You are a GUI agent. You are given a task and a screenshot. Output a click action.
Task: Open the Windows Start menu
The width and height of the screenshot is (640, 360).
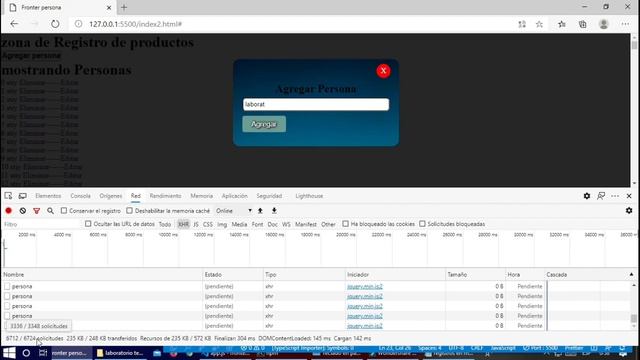pyautogui.click(x=9, y=353)
